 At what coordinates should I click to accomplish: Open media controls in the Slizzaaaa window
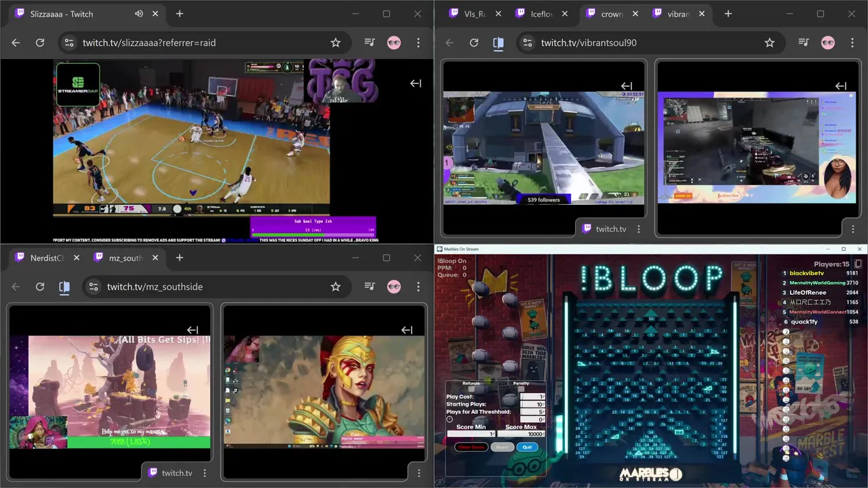tap(370, 43)
